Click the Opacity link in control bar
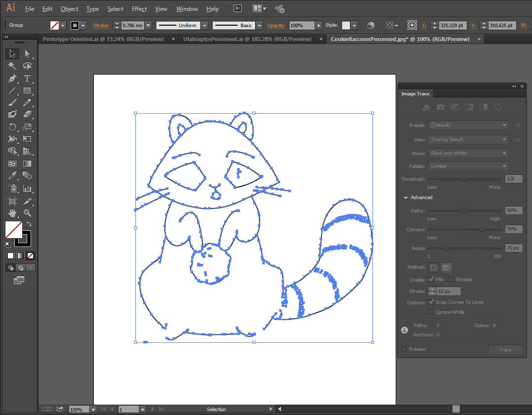This screenshot has height=415, width=532. [x=276, y=25]
